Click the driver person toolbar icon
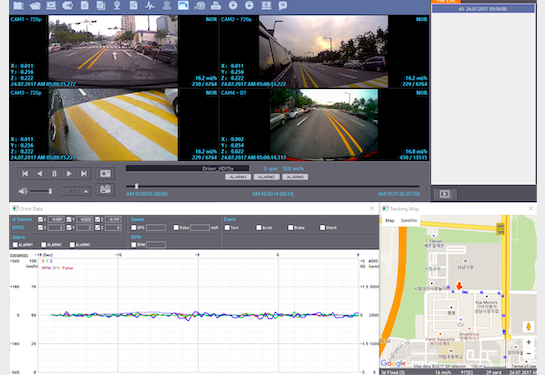 pos(167,5)
